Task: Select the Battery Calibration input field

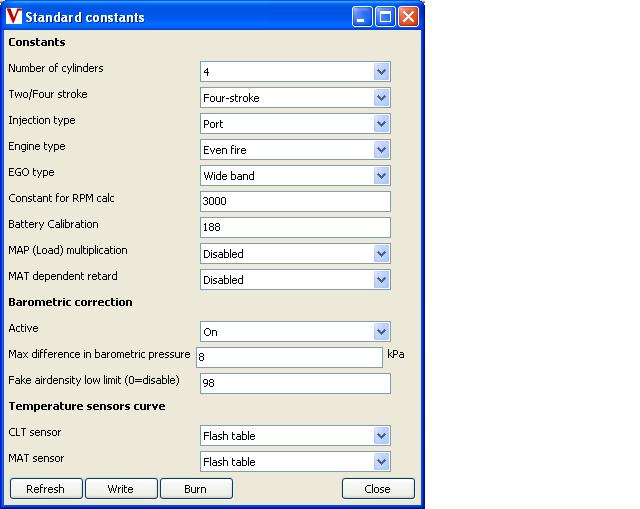Action: pyautogui.click(x=295, y=227)
